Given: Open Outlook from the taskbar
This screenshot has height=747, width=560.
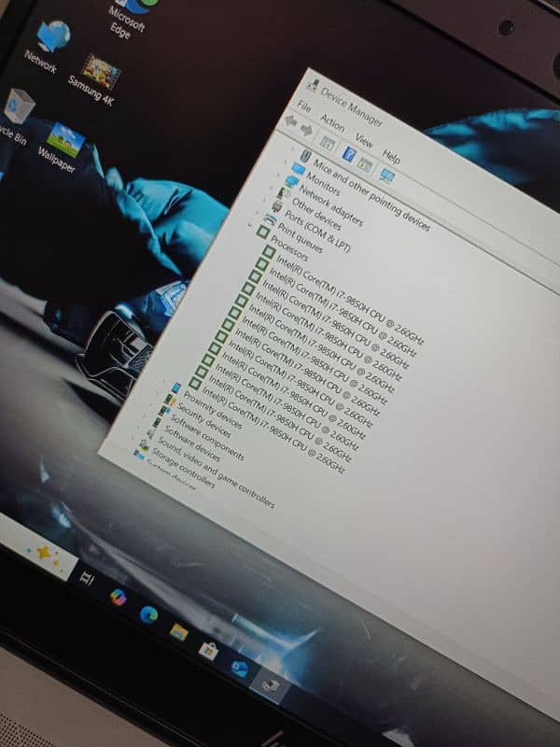Looking at the screenshot, I should click(x=239, y=669).
